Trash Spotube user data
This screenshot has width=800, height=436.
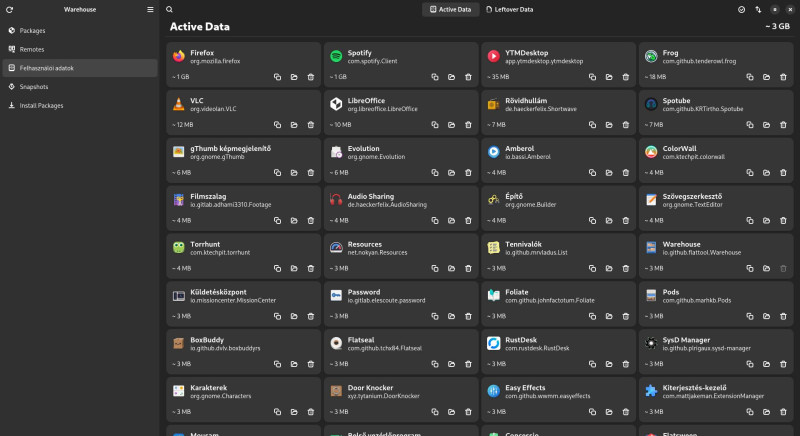point(784,125)
